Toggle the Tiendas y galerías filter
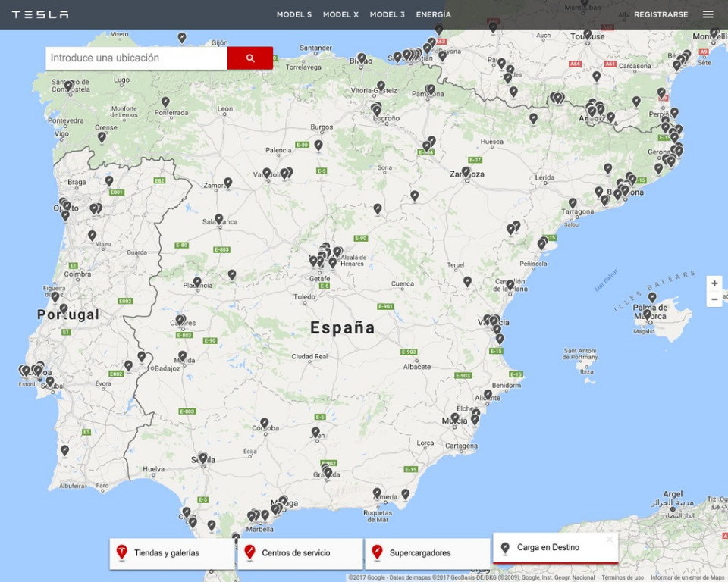Image resolution: width=728 pixels, height=582 pixels. [x=171, y=553]
